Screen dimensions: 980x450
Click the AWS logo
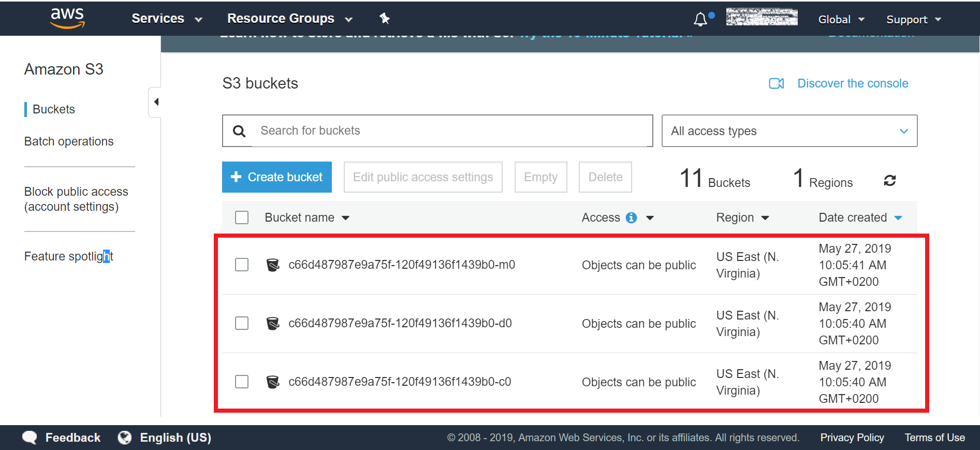click(x=67, y=18)
